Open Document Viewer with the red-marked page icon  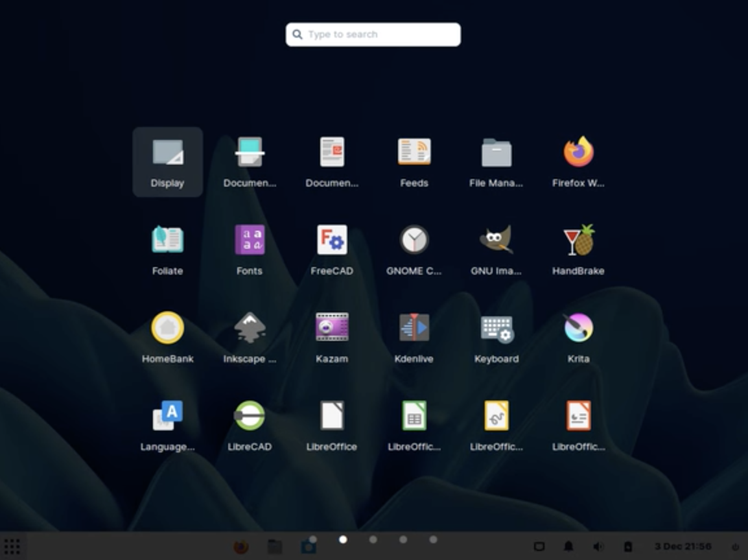(x=332, y=162)
